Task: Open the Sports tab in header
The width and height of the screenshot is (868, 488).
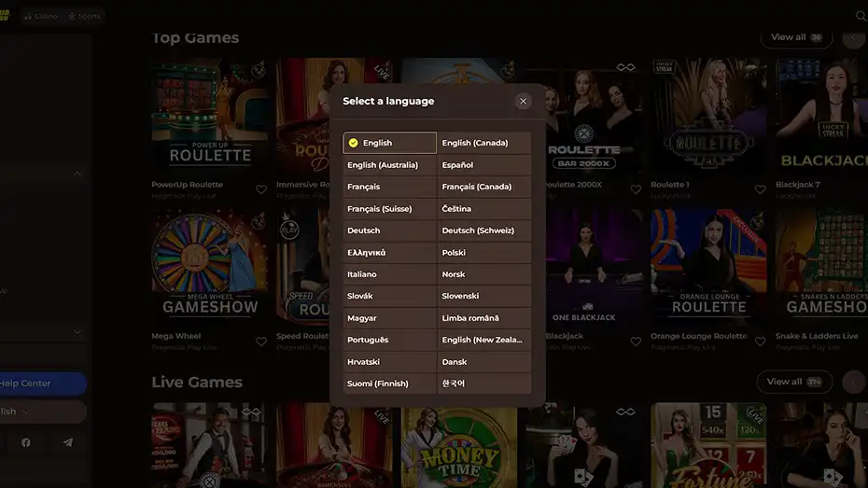Action: click(x=84, y=16)
